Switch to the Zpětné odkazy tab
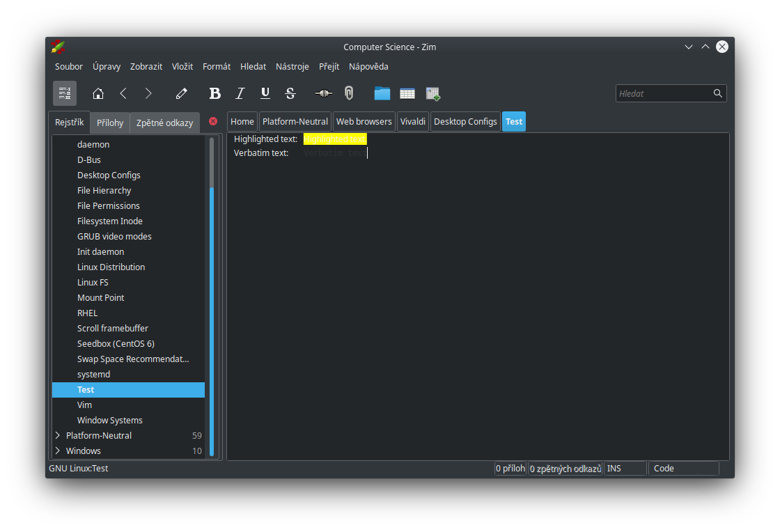This screenshot has width=780, height=532. pyautogui.click(x=164, y=122)
